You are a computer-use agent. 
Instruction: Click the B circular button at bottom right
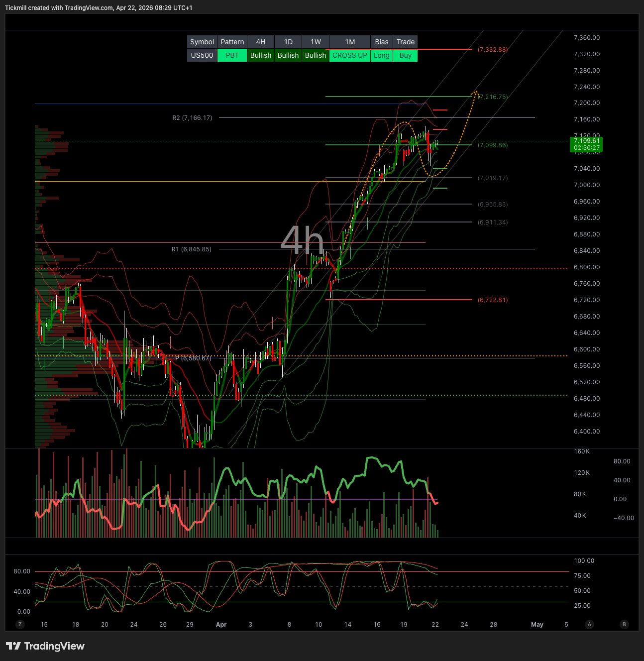coord(624,624)
